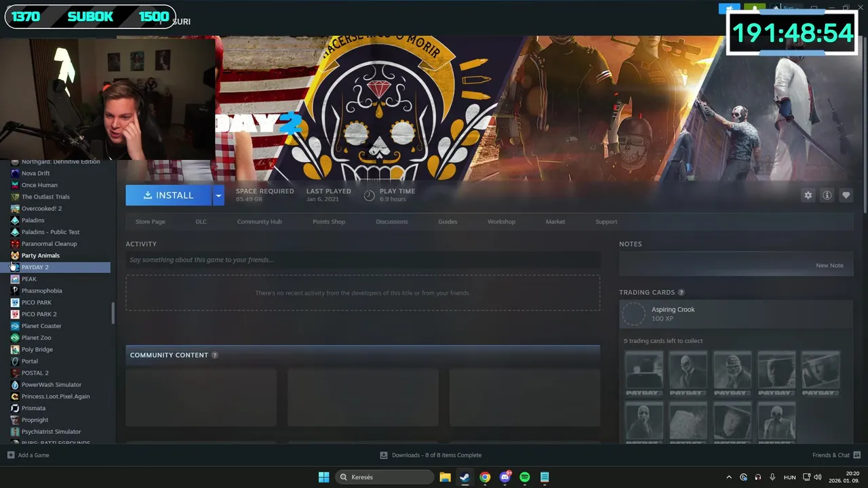Open the Trading Cards help icon

681,293
